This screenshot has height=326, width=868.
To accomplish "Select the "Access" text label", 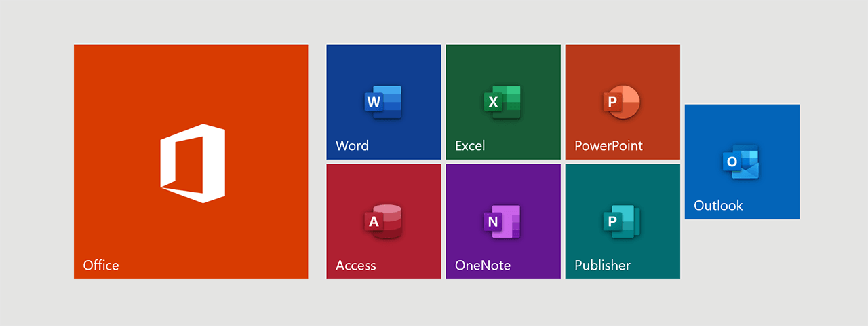I will click(355, 265).
